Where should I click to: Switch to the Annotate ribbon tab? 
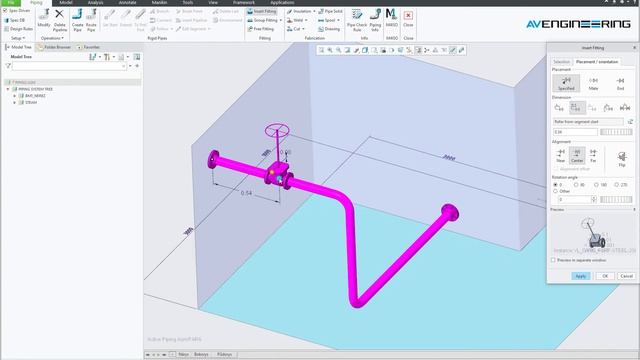(127, 2)
